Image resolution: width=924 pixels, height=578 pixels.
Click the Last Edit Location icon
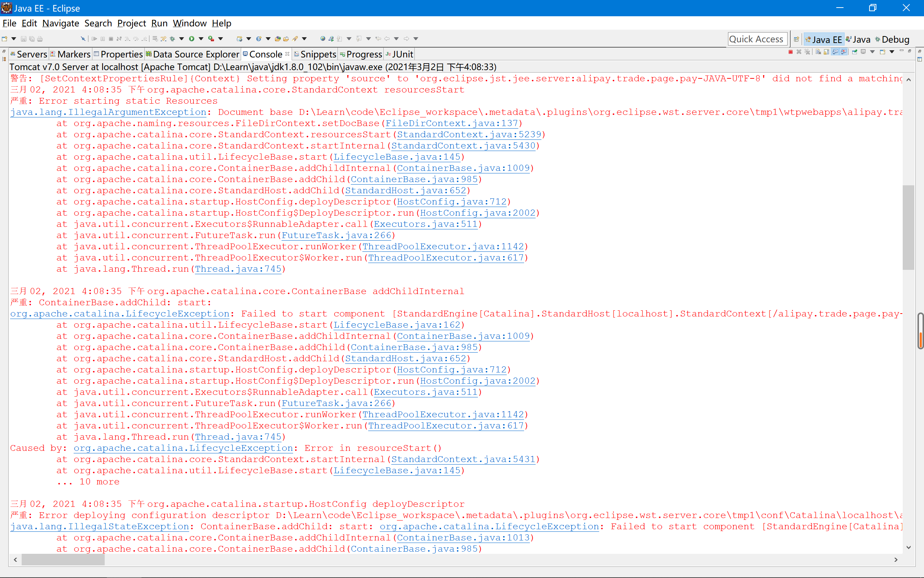pyautogui.click(x=378, y=39)
